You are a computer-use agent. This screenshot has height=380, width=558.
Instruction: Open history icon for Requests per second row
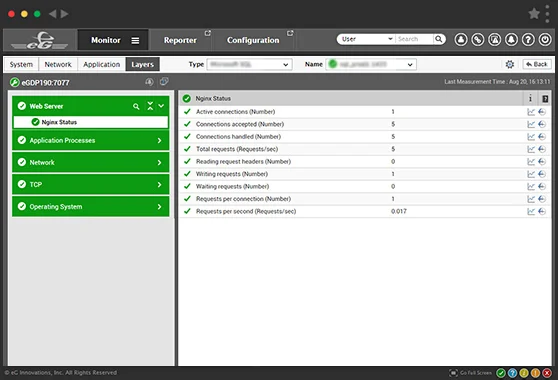click(x=542, y=212)
